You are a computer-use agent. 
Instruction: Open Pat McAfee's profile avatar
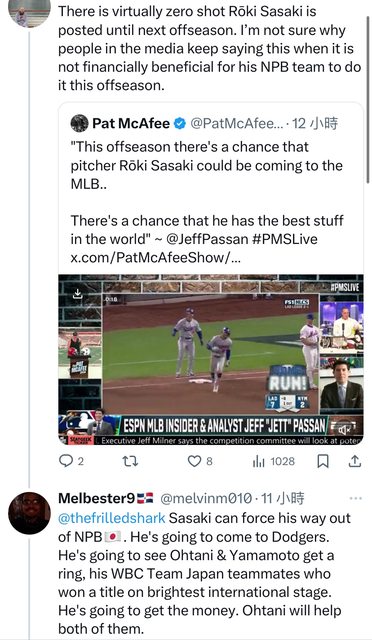(x=79, y=123)
